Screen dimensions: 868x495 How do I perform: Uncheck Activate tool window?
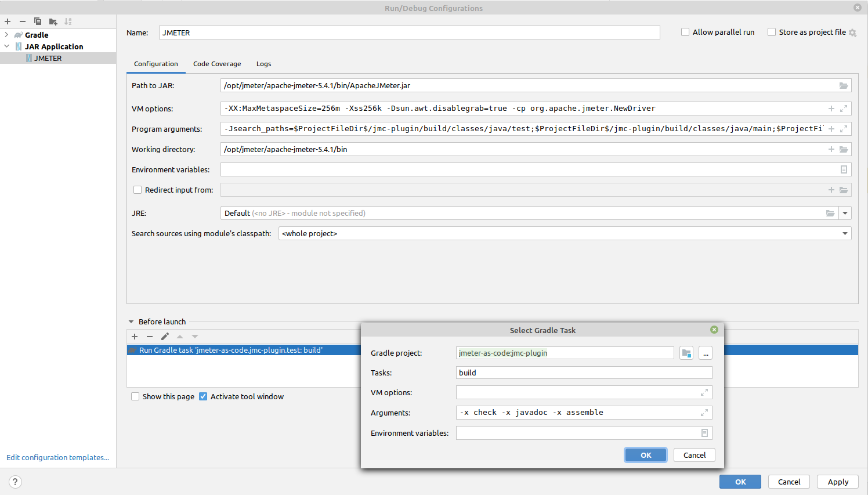(203, 396)
